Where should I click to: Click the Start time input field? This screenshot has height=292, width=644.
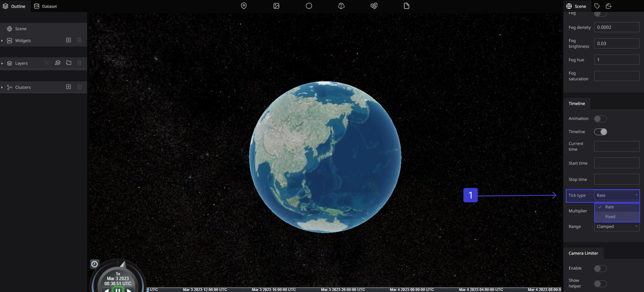point(617,163)
